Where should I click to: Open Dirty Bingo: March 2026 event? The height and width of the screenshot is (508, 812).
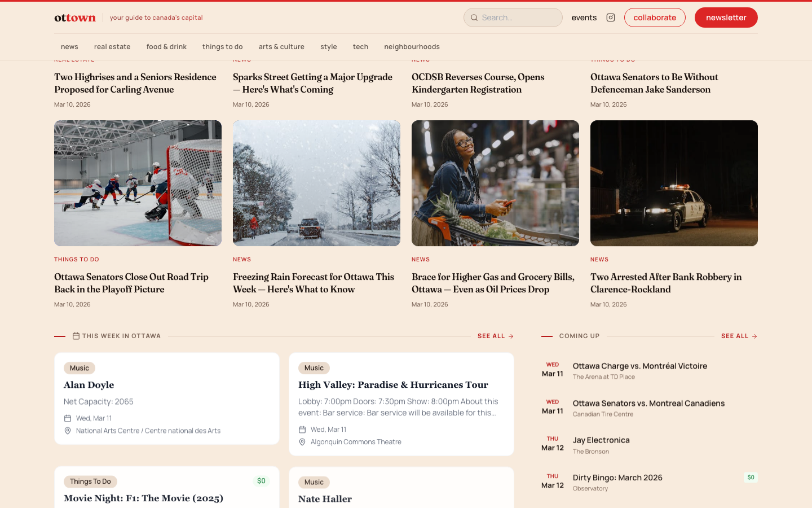(x=617, y=478)
